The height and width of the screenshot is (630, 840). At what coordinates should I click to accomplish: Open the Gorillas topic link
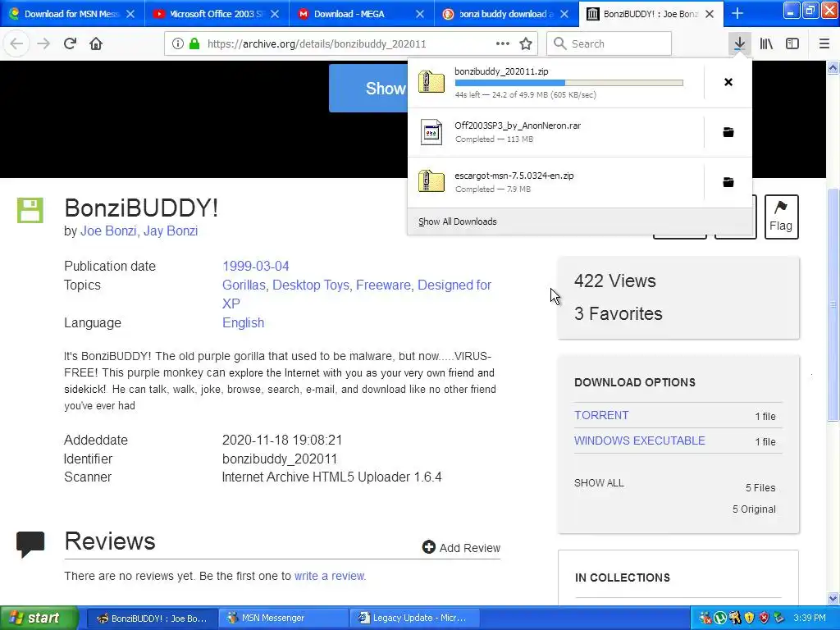(244, 285)
